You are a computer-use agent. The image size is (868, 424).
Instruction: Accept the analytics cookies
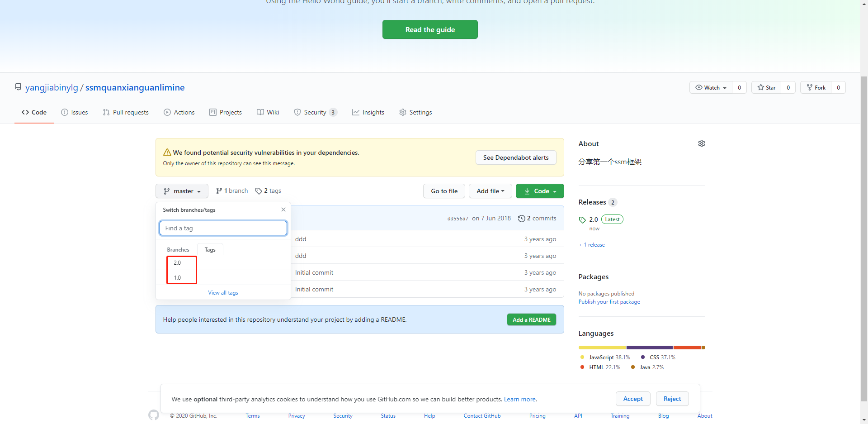(x=633, y=399)
